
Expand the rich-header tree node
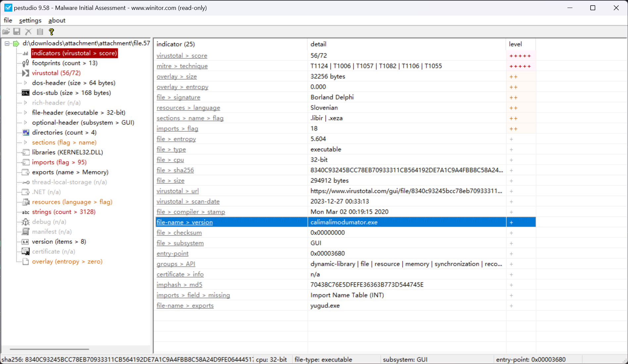pyautogui.click(x=25, y=103)
